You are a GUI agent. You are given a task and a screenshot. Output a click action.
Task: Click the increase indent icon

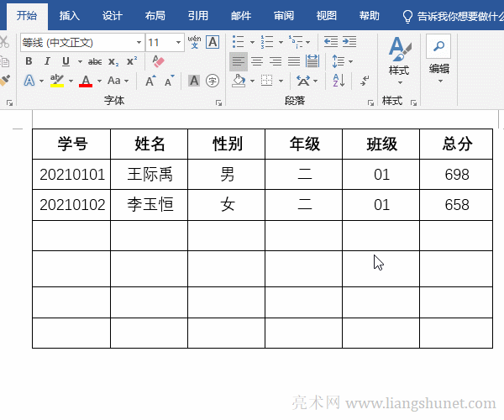[349, 42]
